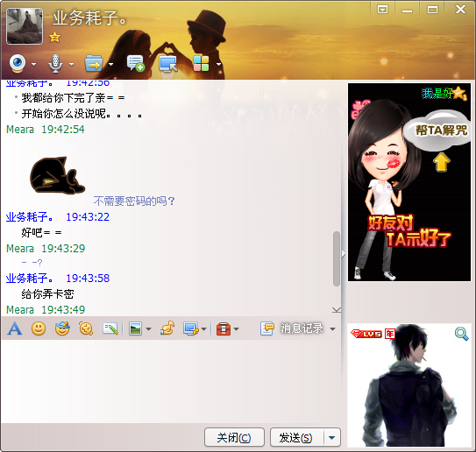
Task: Open the send file folder icon
Action: point(94,63)
